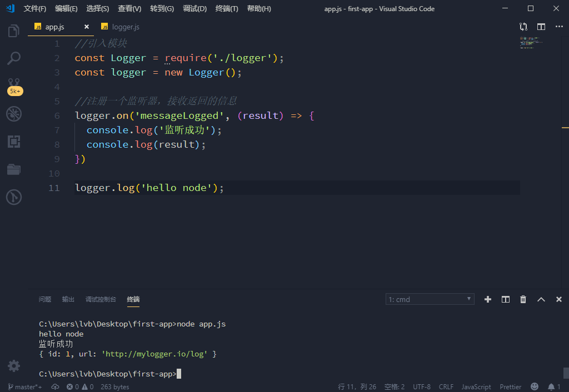Select the 终端 panel tab
Image resolution: width=569 pixels, height=392 pixels.
133,299
